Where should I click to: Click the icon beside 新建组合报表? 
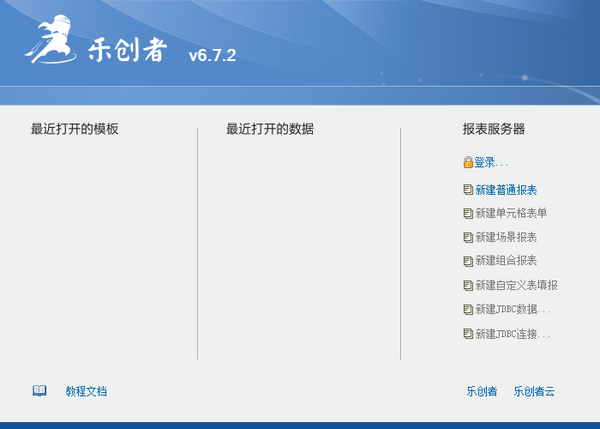click(x=468, y=261)
